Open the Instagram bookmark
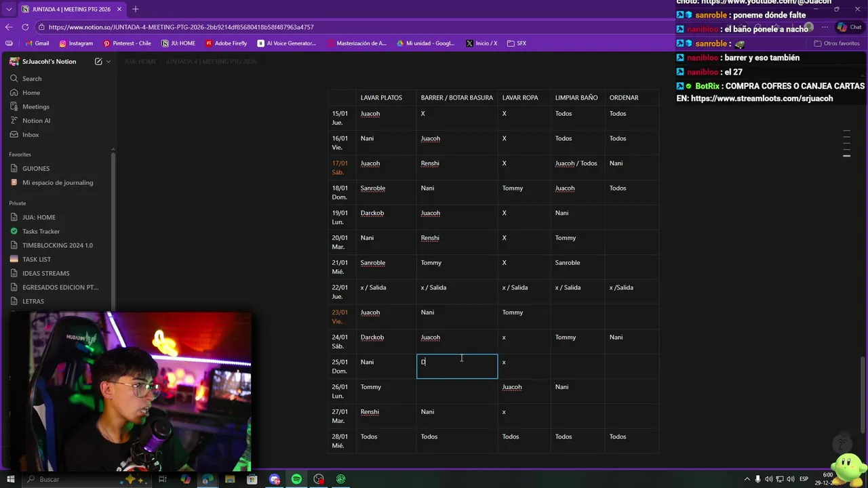868x488 pixels. 76,43
